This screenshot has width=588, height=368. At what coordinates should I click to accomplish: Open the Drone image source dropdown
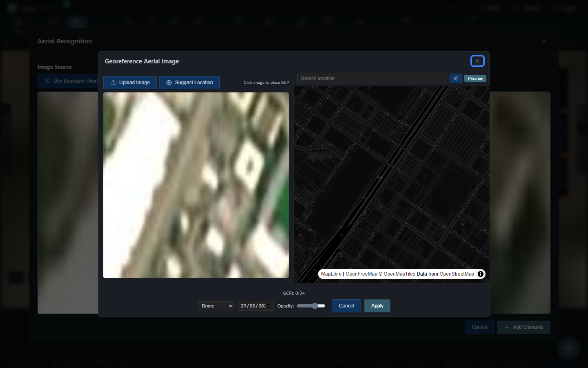click(216, 306)
